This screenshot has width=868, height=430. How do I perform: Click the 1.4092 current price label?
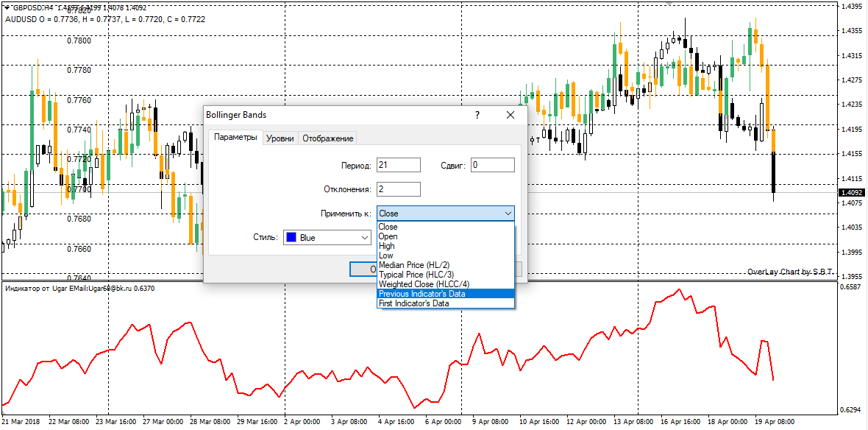tap(852, 193)
